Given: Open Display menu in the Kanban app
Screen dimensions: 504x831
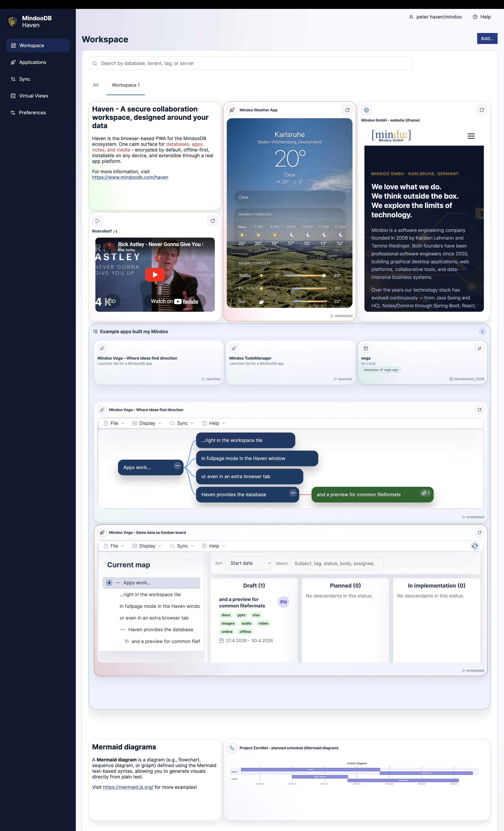Looking at the screenshot, I should click(147, 546).
